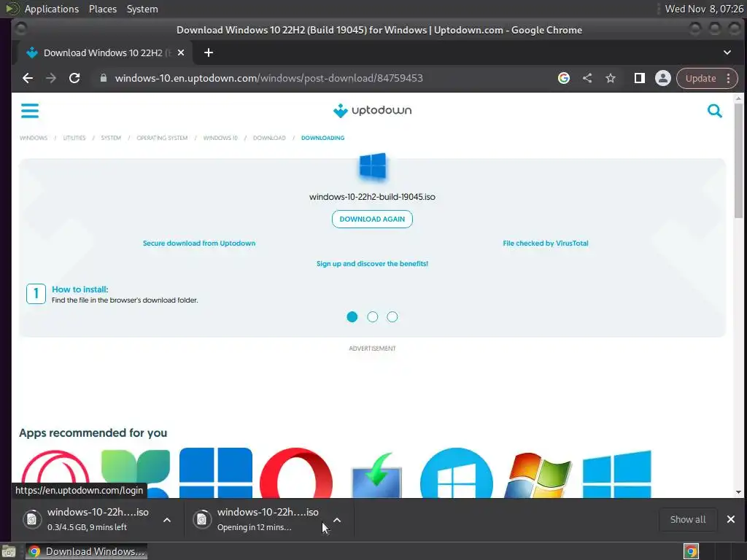Click the SYSTEM breadcrumb
Viewport: 747px width, 560px height.
point(111,138)
